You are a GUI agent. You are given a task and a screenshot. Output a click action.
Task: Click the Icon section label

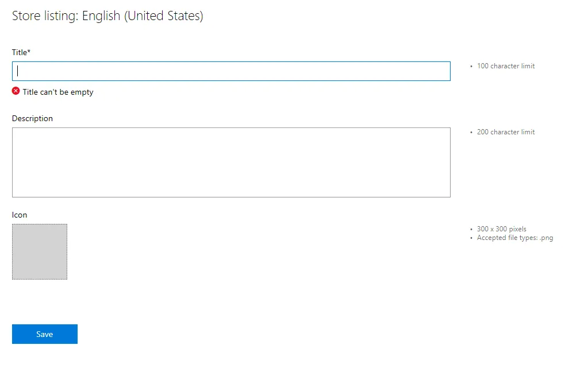pyautogui.click(x=20, y=215)
